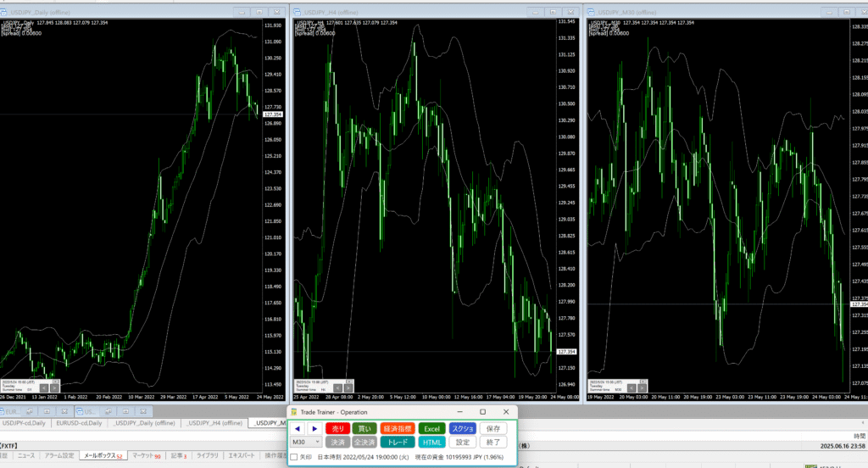Click 127.354 price label on H4 chart

pos(566,352)
